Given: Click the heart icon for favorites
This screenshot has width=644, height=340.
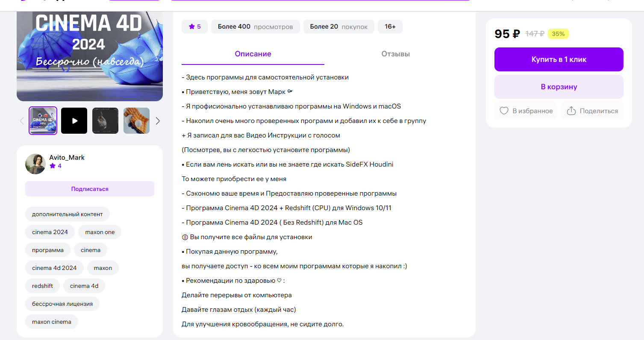Looking at the screenshot, I should pyautogui.click(x=504, y=111).
